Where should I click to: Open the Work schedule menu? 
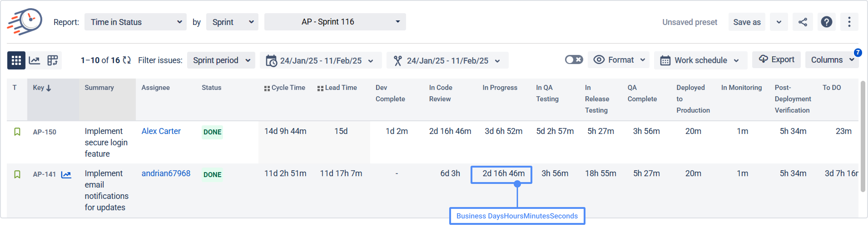pos(700,60)
